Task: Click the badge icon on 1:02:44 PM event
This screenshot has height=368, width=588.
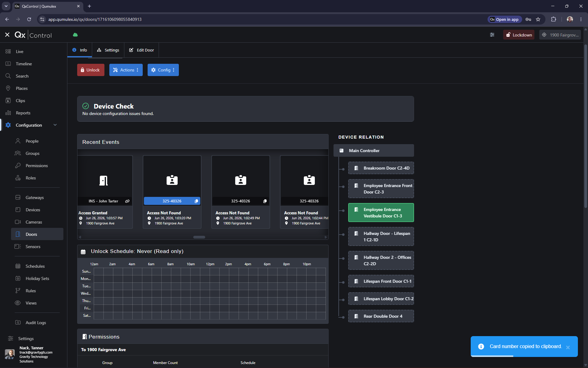Action: pyautogui.click(x=309, y=180)
